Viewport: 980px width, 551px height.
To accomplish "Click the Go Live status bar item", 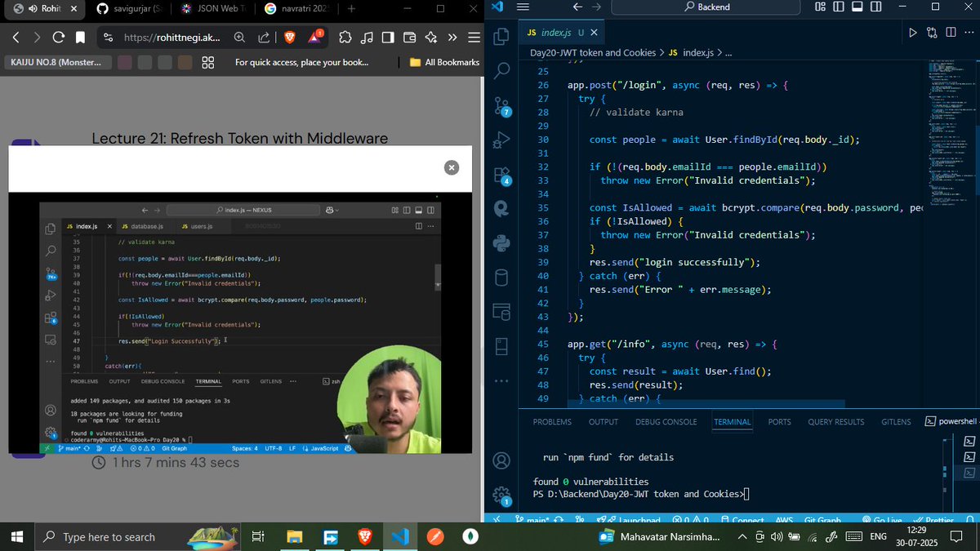I will click(882, 520).
